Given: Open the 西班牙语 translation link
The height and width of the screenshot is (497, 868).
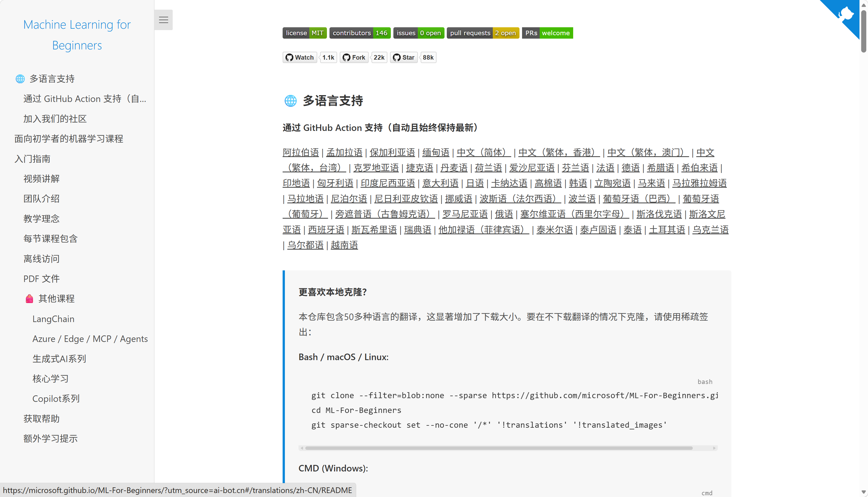Looking at the screenshot, I should 326,230.
